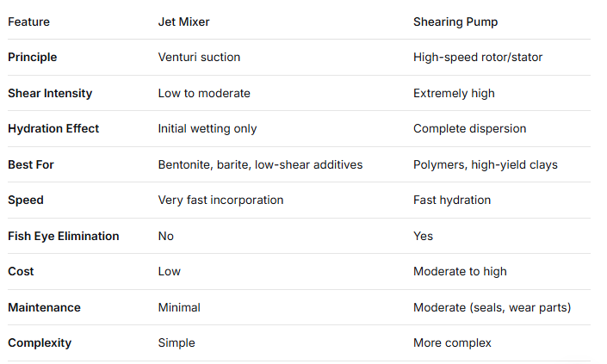Click the "More complex" cell

pos(452,342)
